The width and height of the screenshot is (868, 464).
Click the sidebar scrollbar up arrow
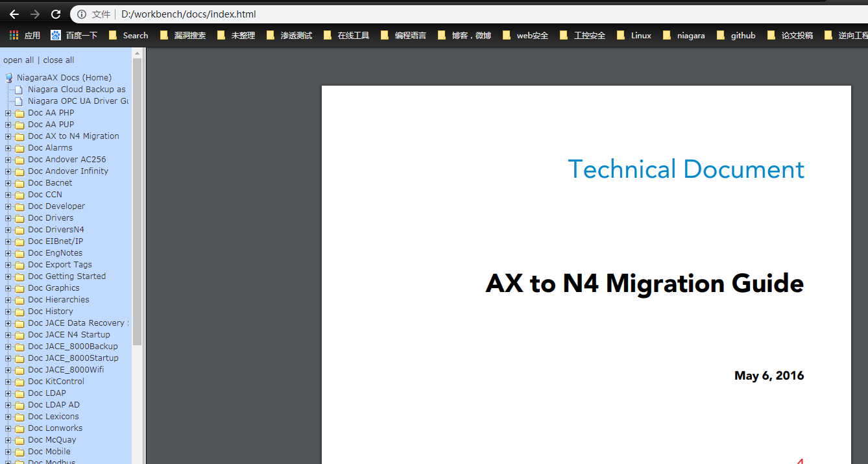[137, 53]
